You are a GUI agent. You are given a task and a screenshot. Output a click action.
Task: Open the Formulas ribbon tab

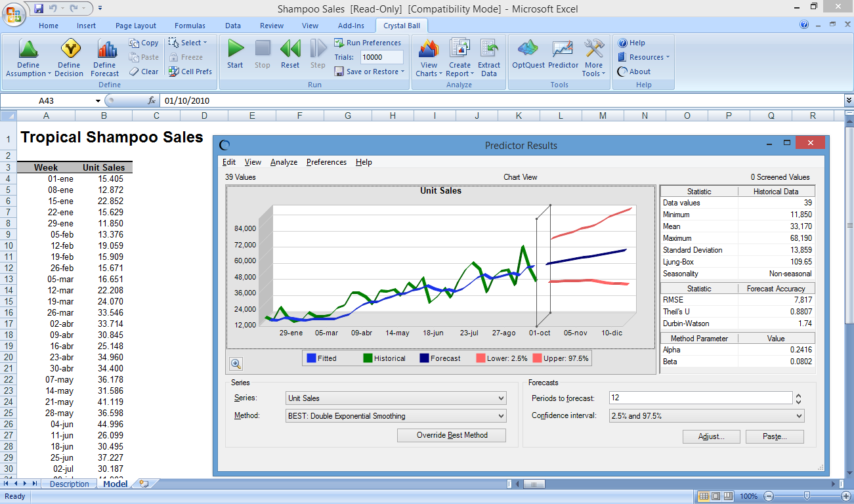pos(190,26)
